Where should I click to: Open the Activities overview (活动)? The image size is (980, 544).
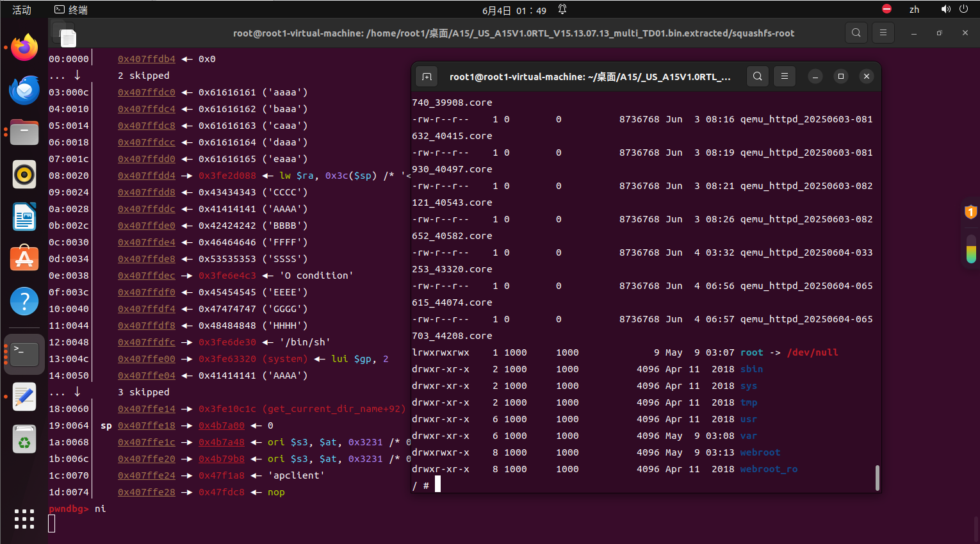point(22,10)
